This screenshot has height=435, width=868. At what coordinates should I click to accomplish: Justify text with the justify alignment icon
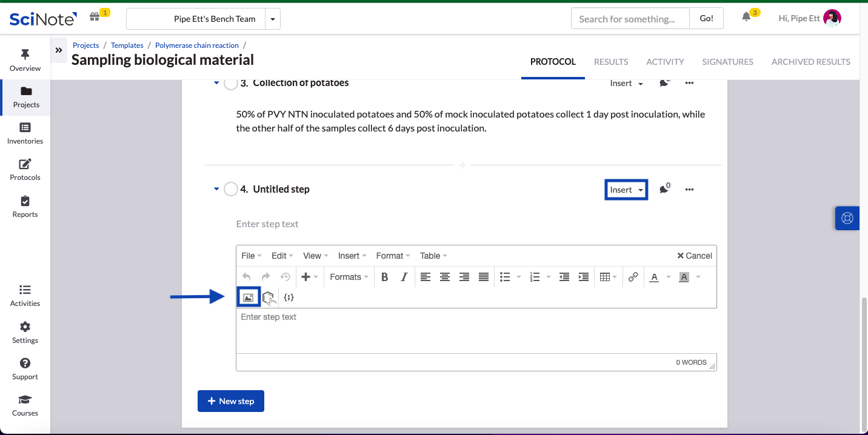point(484,277)
